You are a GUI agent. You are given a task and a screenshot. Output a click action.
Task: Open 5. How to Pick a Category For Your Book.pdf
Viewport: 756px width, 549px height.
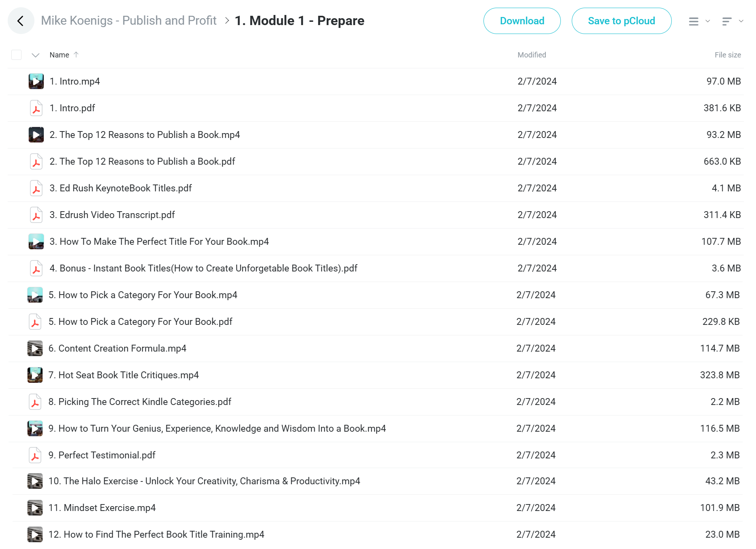pyautogui.click(x=141, y=322)
